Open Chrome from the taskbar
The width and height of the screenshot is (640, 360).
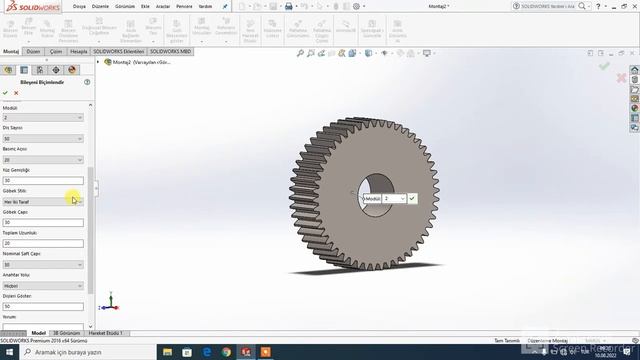(227, 352)
